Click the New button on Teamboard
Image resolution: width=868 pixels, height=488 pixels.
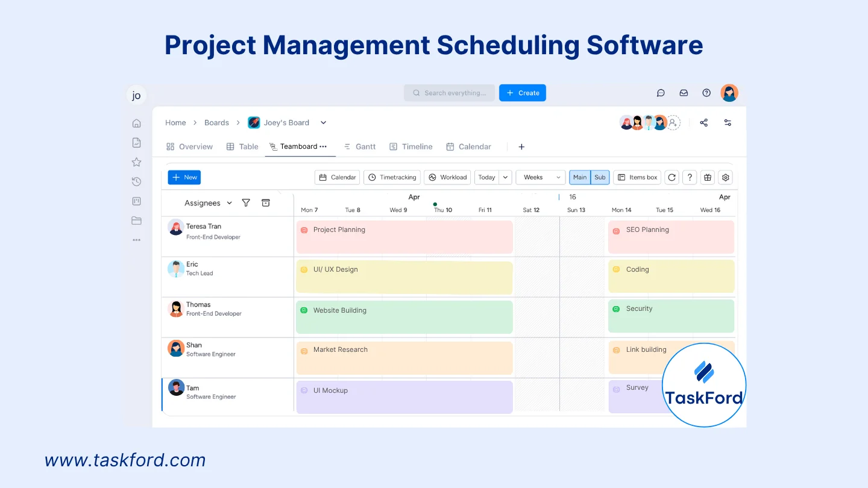[184, 177]
